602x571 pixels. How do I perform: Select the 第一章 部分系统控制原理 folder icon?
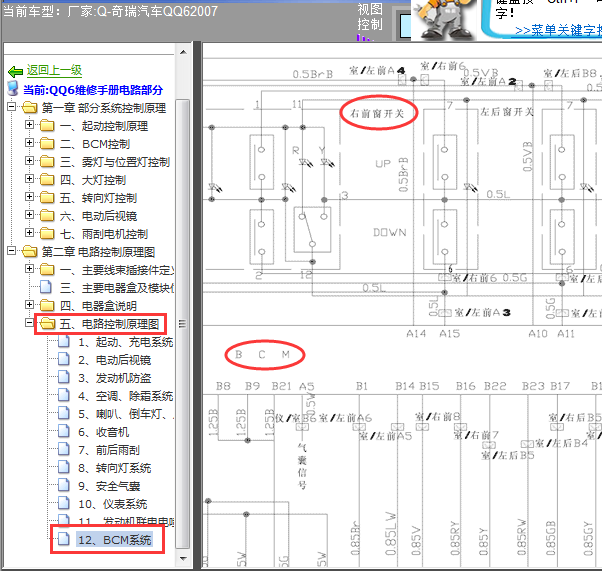pyautogui.click(x=30, y=108)
